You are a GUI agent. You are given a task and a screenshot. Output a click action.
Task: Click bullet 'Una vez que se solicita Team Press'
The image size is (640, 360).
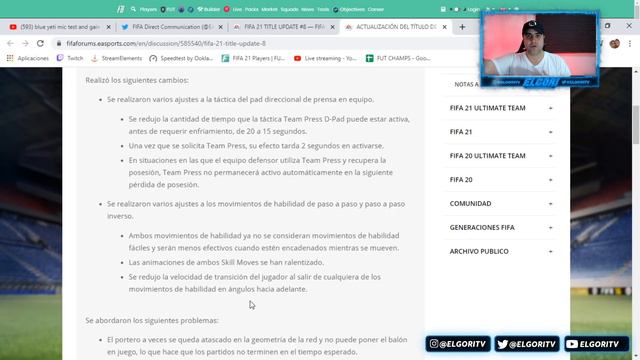[x=256, y=146]
